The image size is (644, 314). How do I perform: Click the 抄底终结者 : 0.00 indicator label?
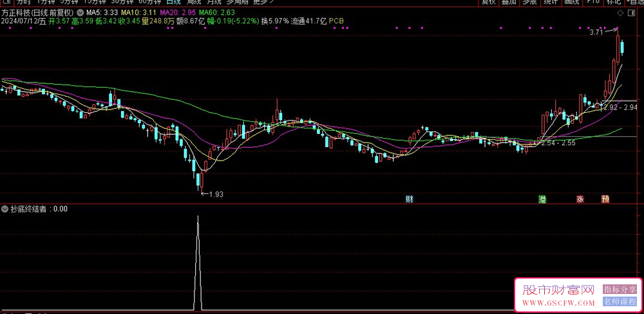click(x=39, y=209)
